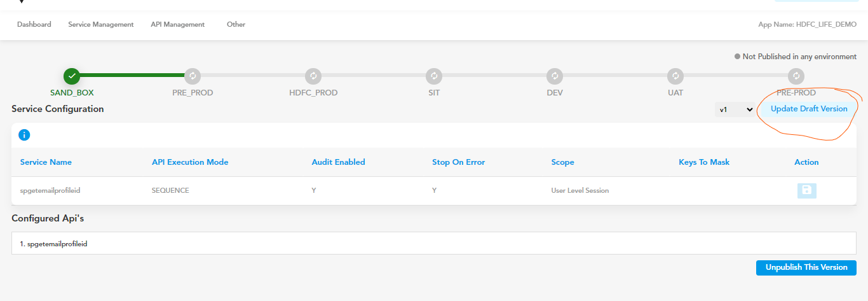Click the API Execution Mode column header
Viewport: 868px width, 301px height.
(x=190, y=162)
